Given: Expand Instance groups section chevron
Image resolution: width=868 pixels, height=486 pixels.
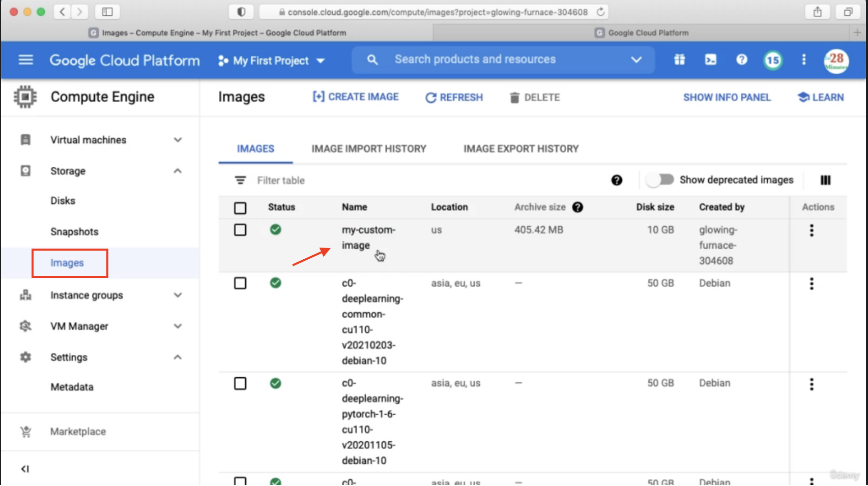Looking at the screenshot, I should pyautogui.click(x=178, y=295).
